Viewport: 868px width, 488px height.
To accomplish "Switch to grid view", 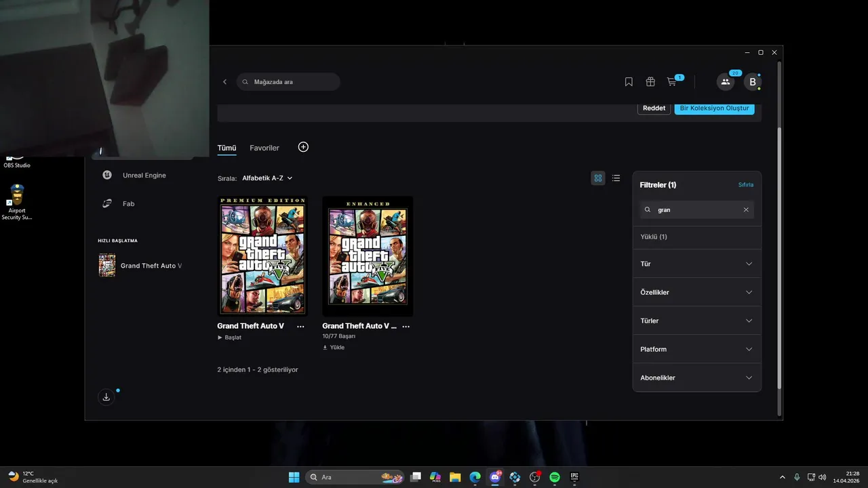I will point(598,178).
